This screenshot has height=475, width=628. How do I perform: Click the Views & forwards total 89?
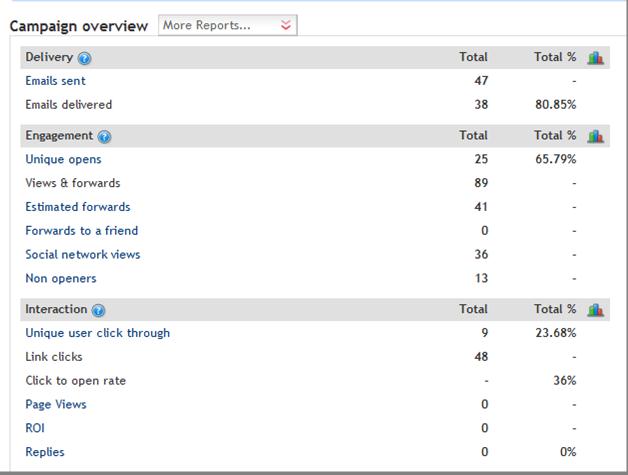(x=481, y=183)
